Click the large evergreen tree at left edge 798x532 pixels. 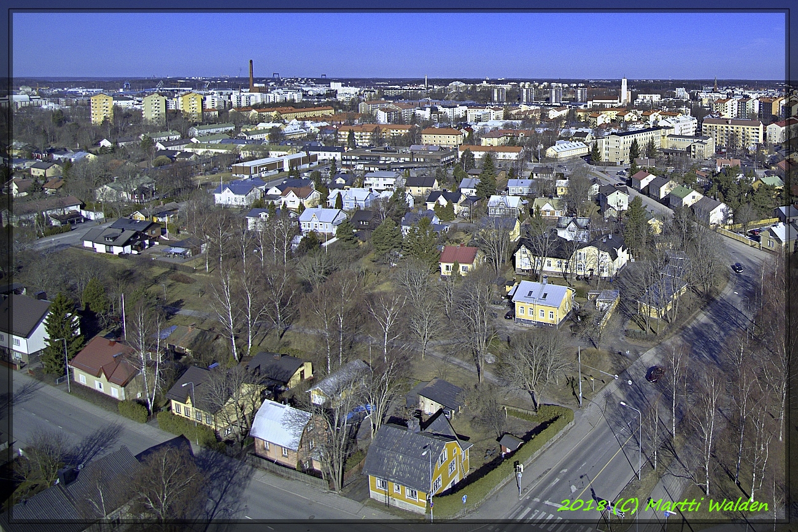(61, 334)
